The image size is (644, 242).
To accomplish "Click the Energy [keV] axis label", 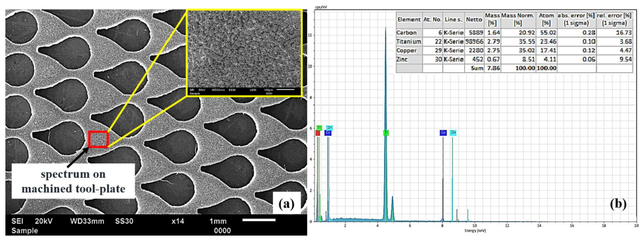I will 475,230.
